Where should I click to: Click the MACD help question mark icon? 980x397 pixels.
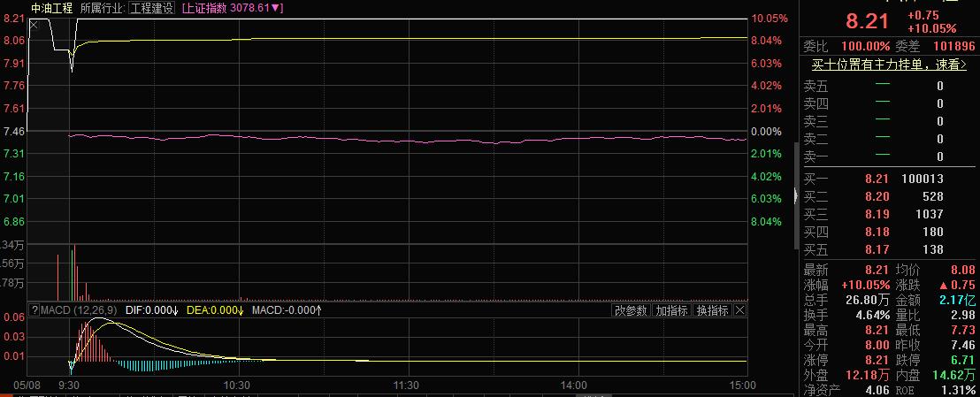34,310
